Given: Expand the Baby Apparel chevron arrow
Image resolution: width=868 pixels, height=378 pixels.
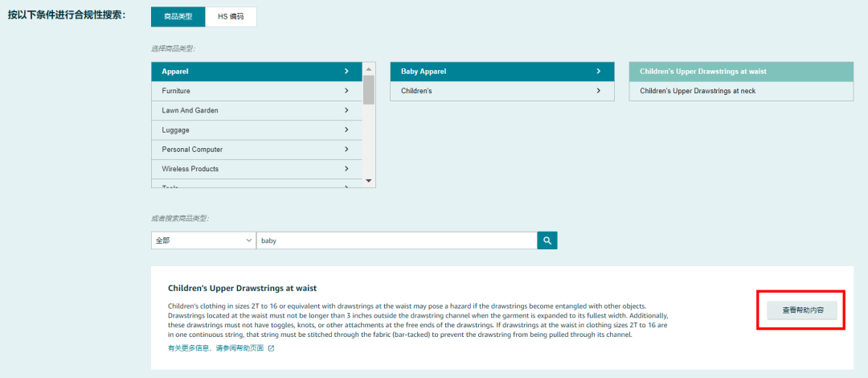Looking at the screenshot, I should pos(599,72).
